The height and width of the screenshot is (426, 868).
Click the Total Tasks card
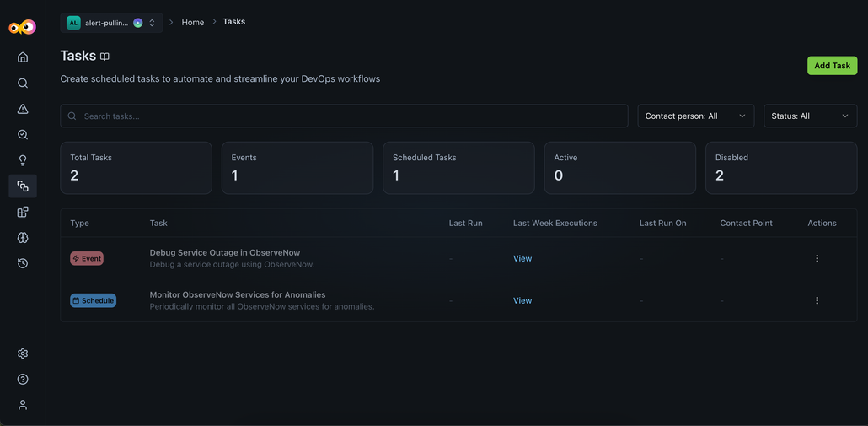pyautogui.click(x=137, y=168)
